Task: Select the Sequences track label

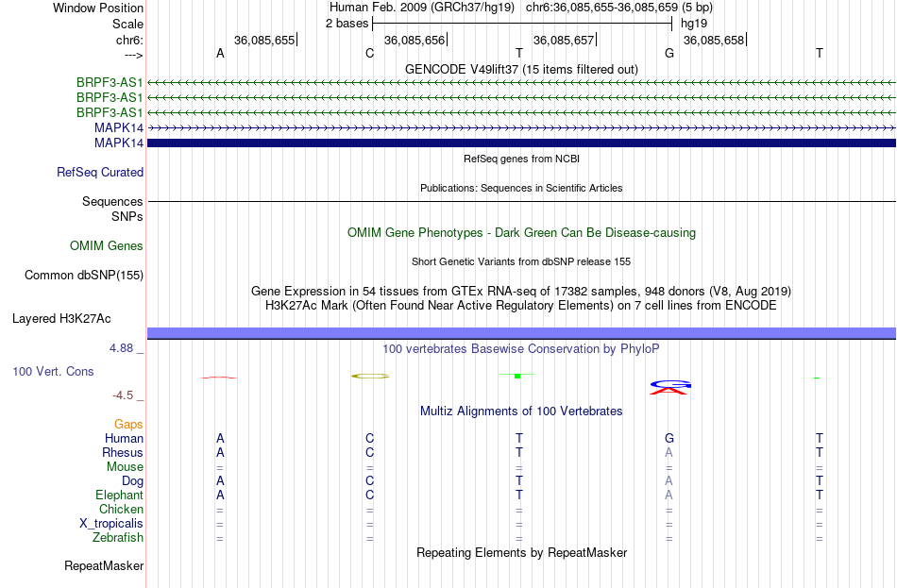Action: click(112, 201)
